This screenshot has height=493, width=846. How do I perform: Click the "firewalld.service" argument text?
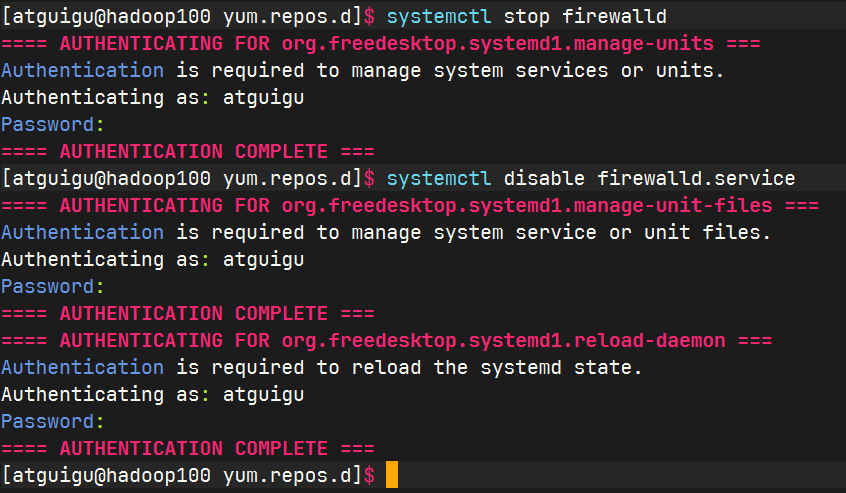click(696, 179)
